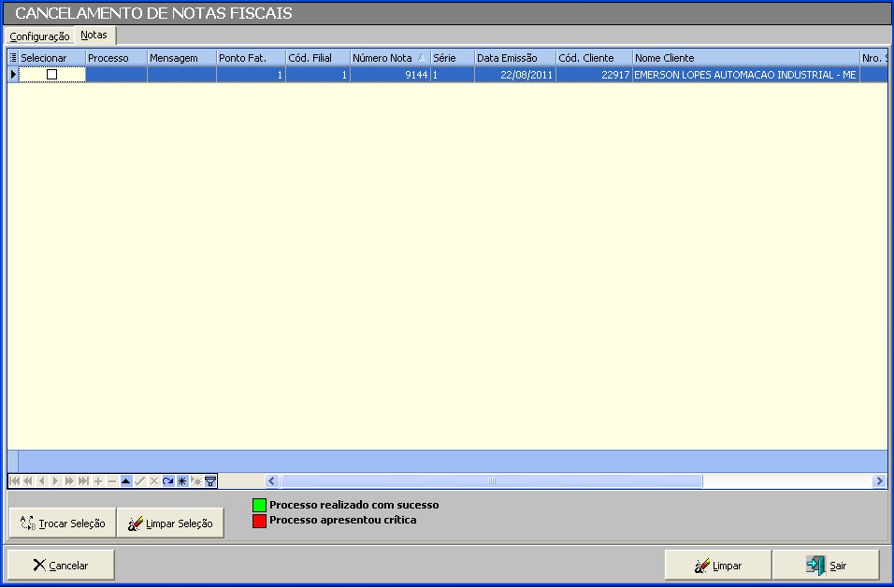This screenshot has height=588, width=894.
Task: Click the horizontal scrollbar right arrow
Action: 879,481
